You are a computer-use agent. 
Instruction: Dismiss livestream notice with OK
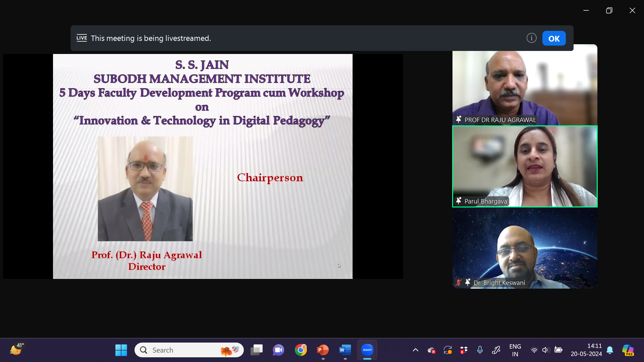[x=554, y=39]
